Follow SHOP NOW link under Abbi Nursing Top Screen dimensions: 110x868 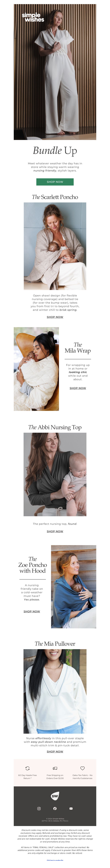(55, 531)
